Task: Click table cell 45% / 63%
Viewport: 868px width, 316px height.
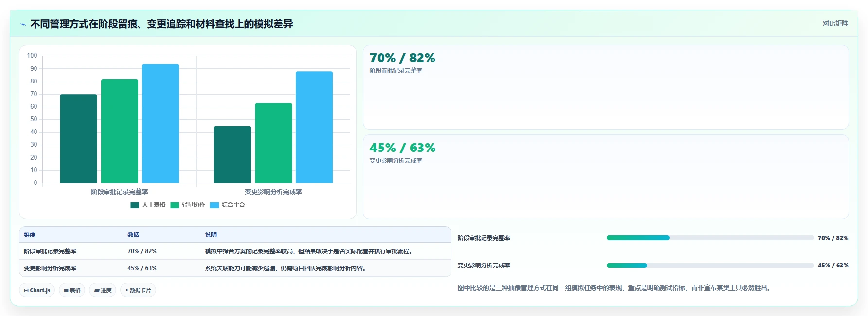Action: 142,268
